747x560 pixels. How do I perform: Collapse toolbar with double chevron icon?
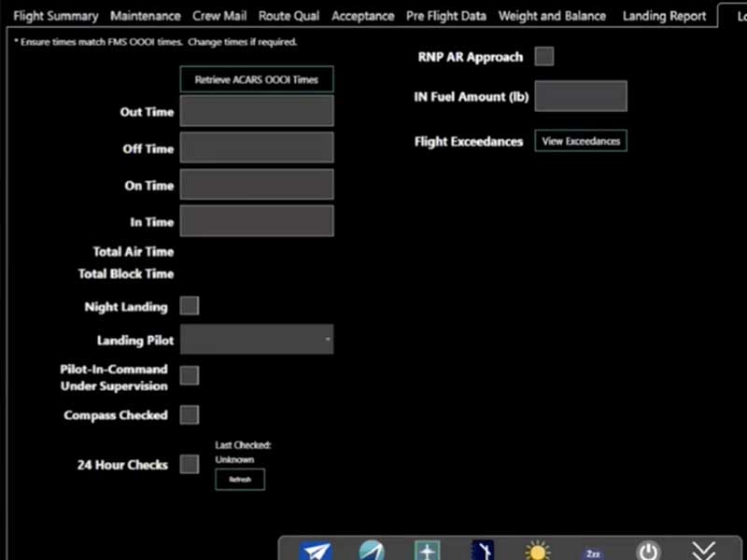(704, 551)
